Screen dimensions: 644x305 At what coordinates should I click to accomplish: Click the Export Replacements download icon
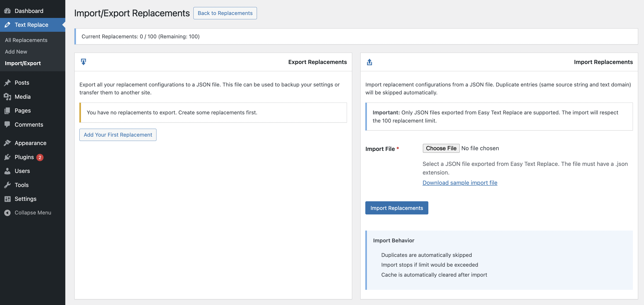83,61
